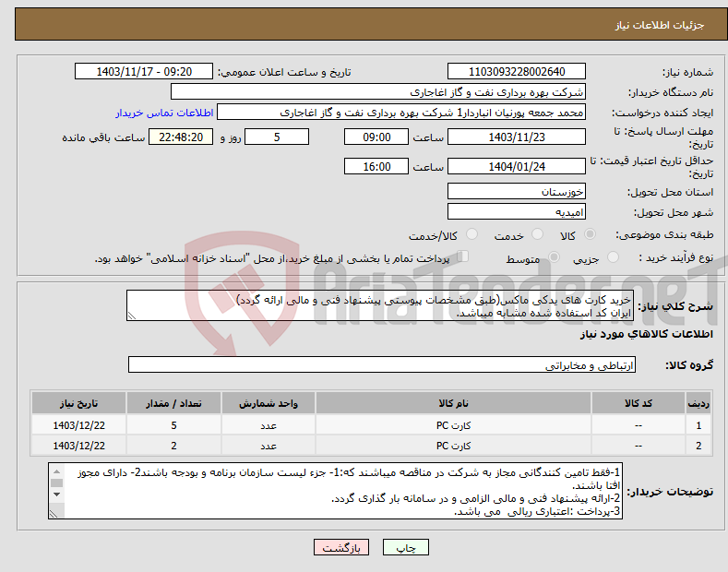Image resolution: width=728 pixels, height=572 pixels.
Task: Open buyer contact info link
Action: pyautogui.click(x=164, y=113)
